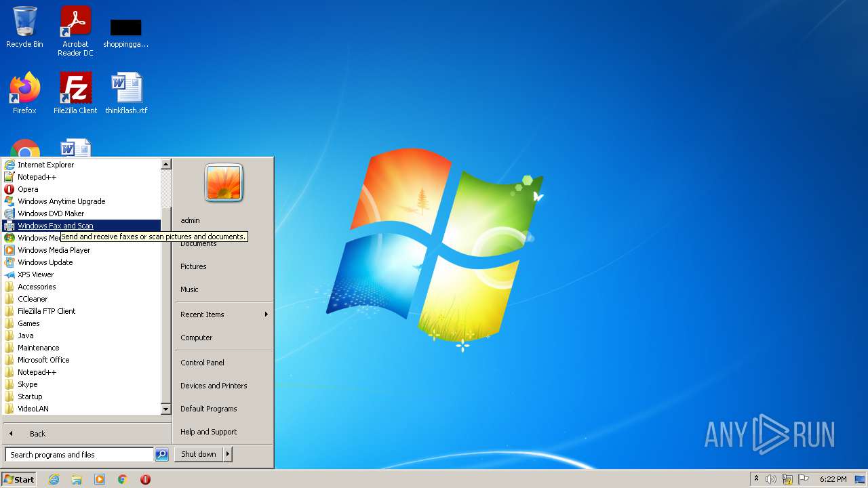Open the Shut down options arrow
Screen dimensions: 868x488
click(228, 454)
